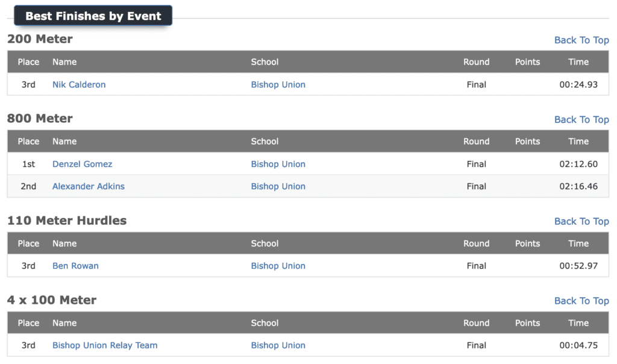The height and width of the screenshot is (364, 617).
Task: Click the Time column header in 200 Meter table
Action: pos(578,62)
